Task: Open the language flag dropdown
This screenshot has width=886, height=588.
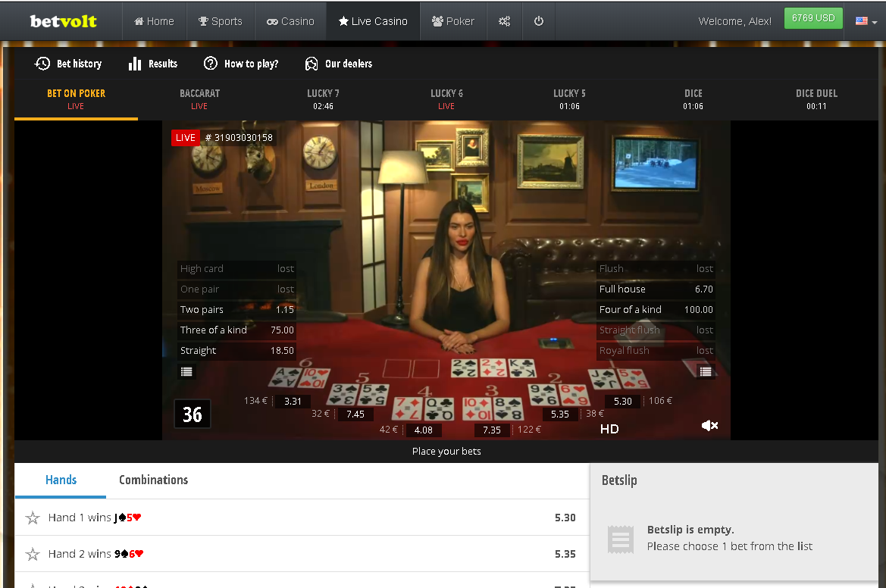Action: tap(866, 21)
